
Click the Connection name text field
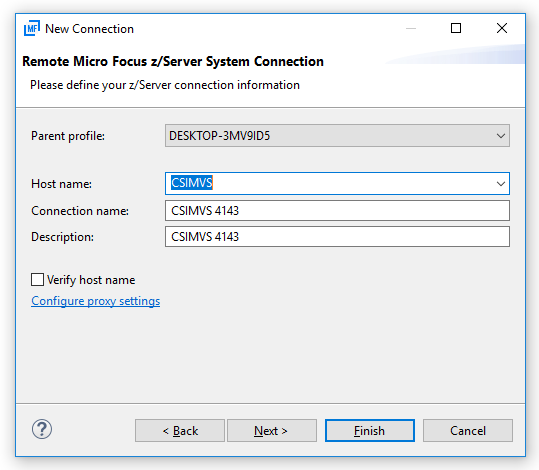pos(337,211)
